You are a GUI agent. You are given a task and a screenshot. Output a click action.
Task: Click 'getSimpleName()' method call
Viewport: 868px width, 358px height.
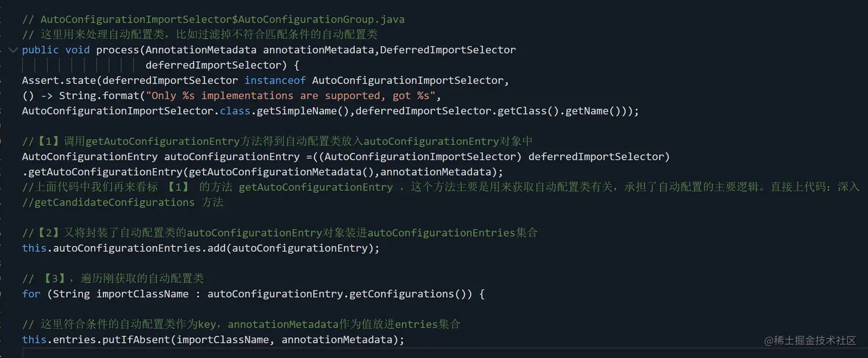tap(303, 111)
